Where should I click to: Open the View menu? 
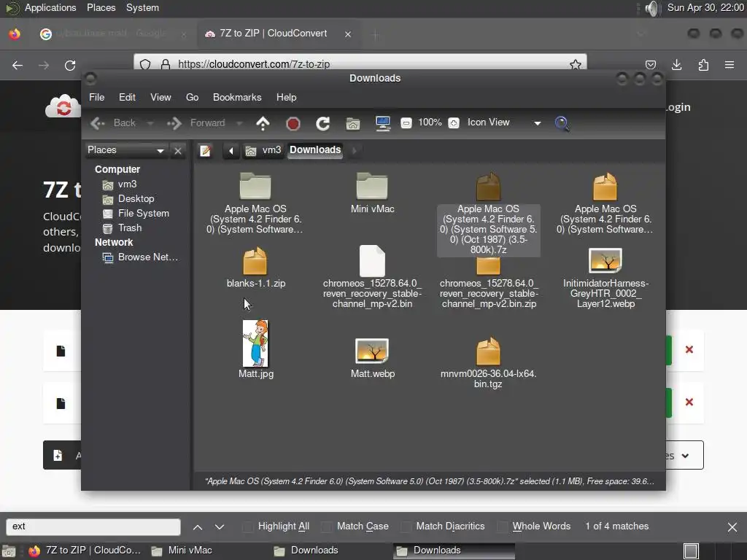coord(160,98)
